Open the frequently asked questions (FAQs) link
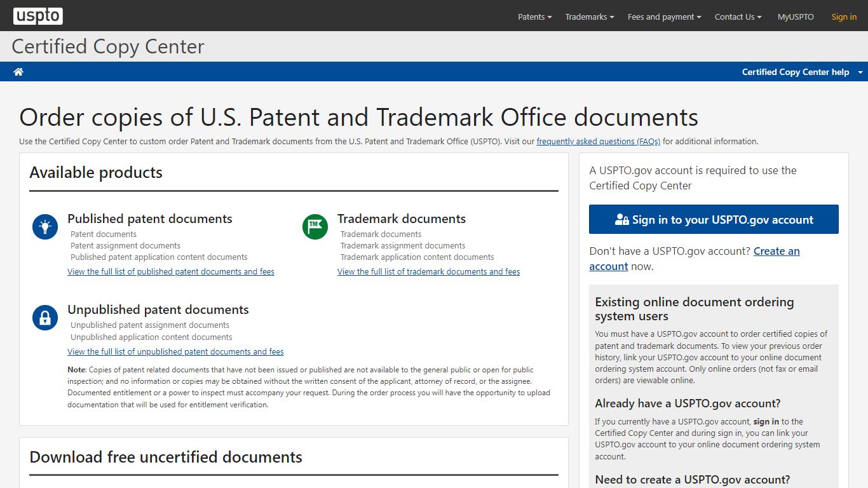 [599, 142]
